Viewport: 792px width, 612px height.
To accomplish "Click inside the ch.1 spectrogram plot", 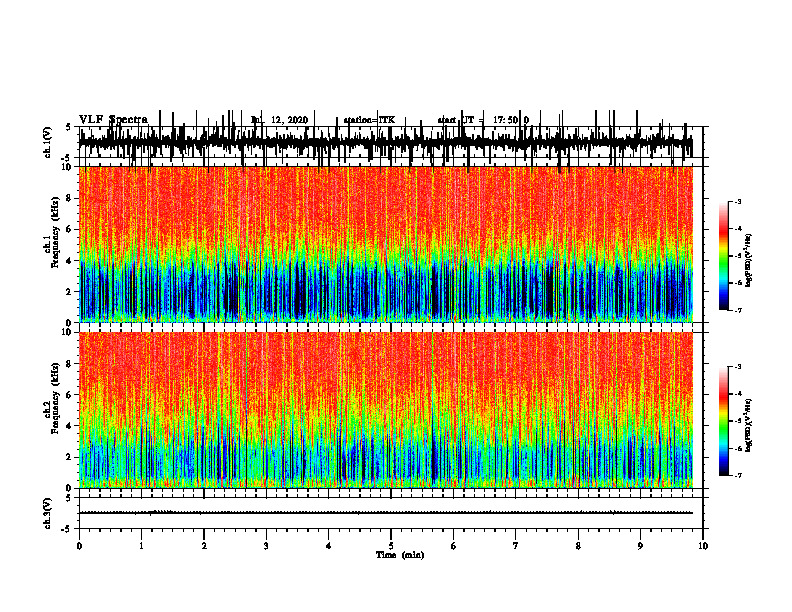I will [x=386, y=244].
